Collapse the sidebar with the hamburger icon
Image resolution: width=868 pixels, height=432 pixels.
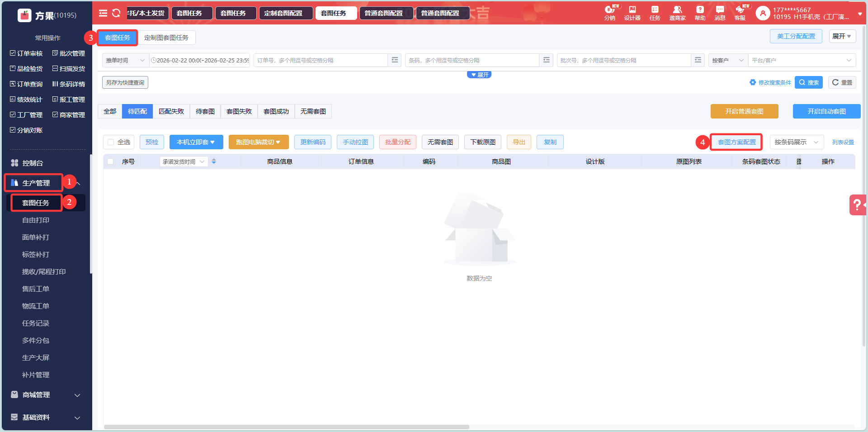pyautogui.click(x=103, y=13)
